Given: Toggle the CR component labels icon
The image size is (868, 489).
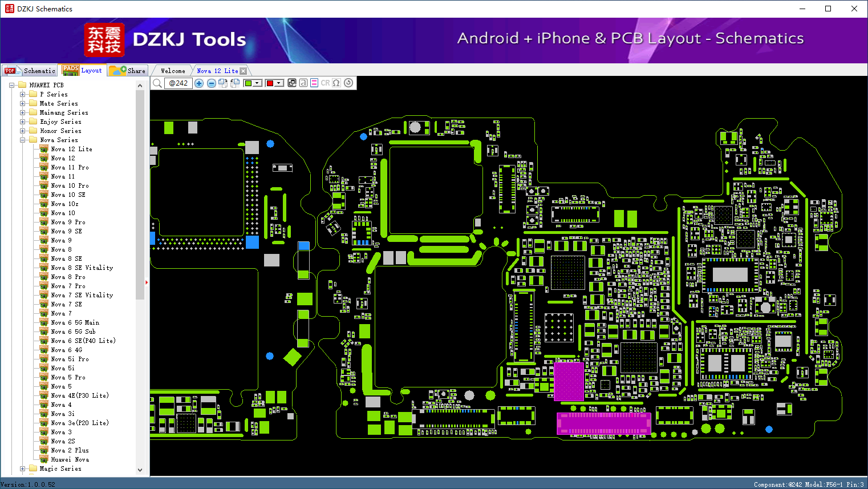Looking at the screenshot, I should 325,83.
